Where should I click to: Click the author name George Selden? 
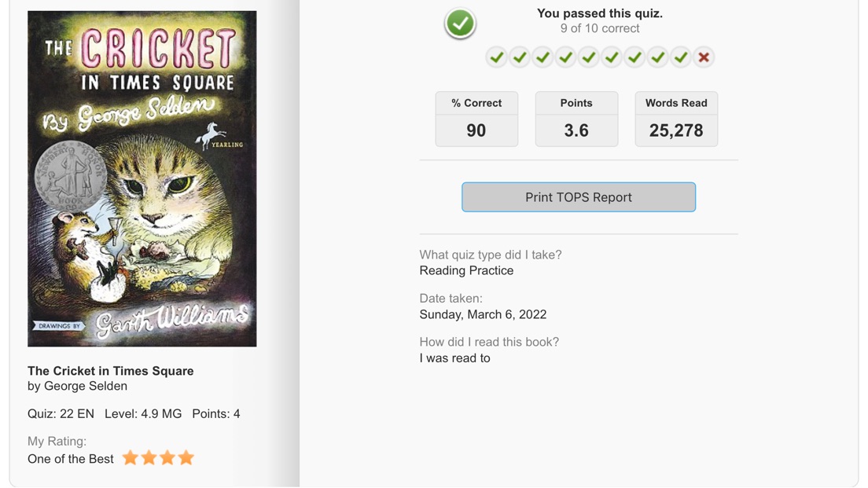[85, 386]
